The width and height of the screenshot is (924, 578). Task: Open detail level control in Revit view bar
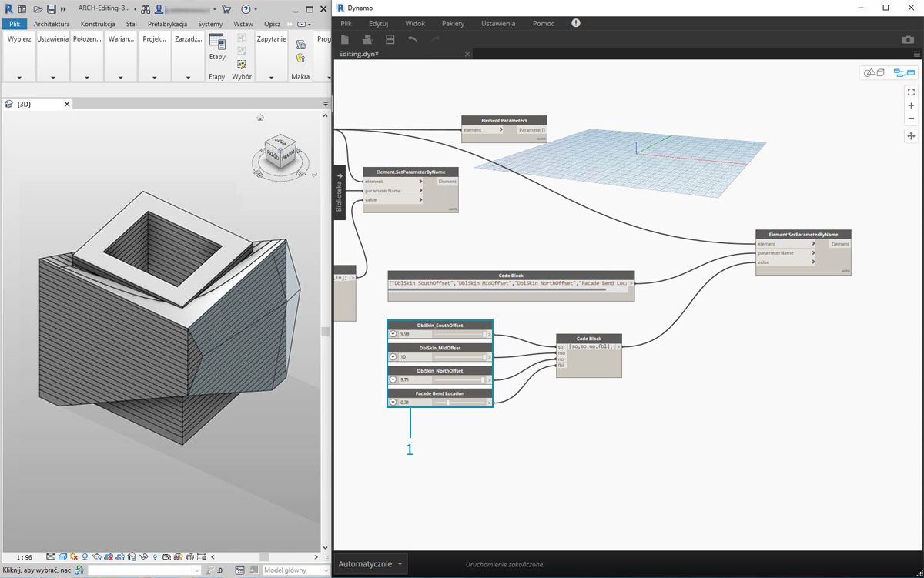click(x=51, y=556)
